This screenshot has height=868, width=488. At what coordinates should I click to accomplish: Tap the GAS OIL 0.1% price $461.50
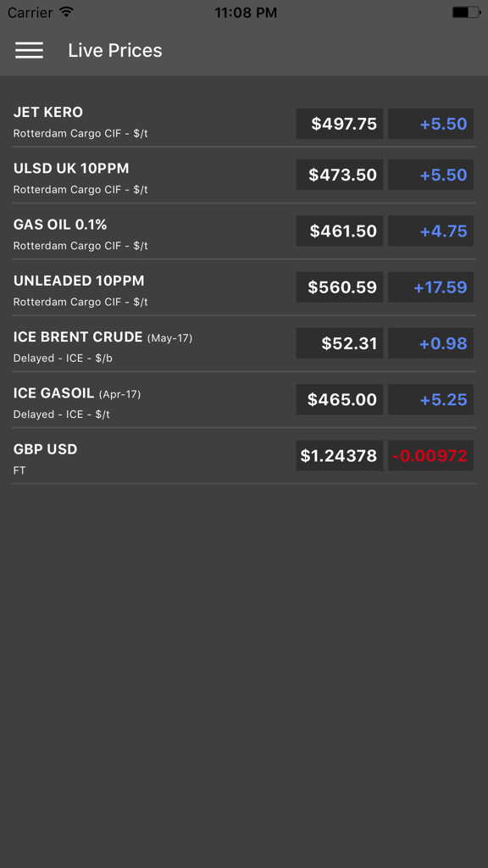point(339,231)
